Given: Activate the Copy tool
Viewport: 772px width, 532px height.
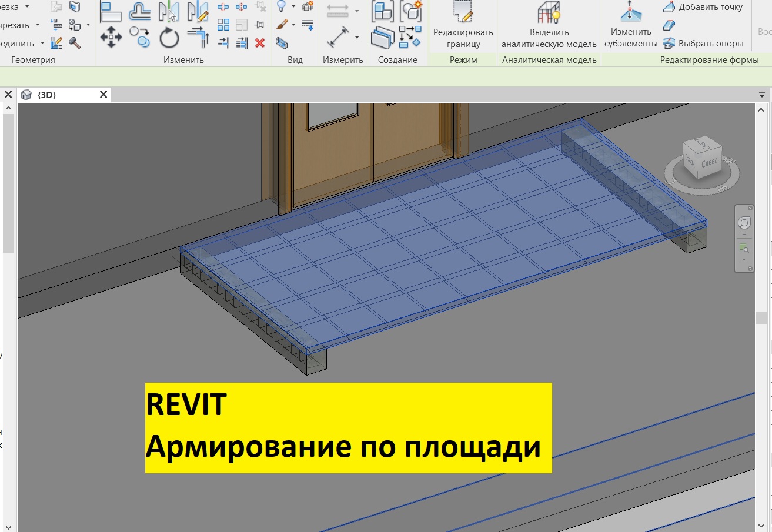Looking at the screenshot, I should pyautogui.click(x=140, y=38).
